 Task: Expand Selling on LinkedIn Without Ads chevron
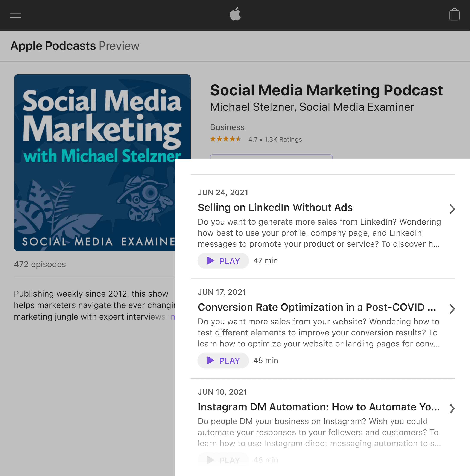click(452, 209)
